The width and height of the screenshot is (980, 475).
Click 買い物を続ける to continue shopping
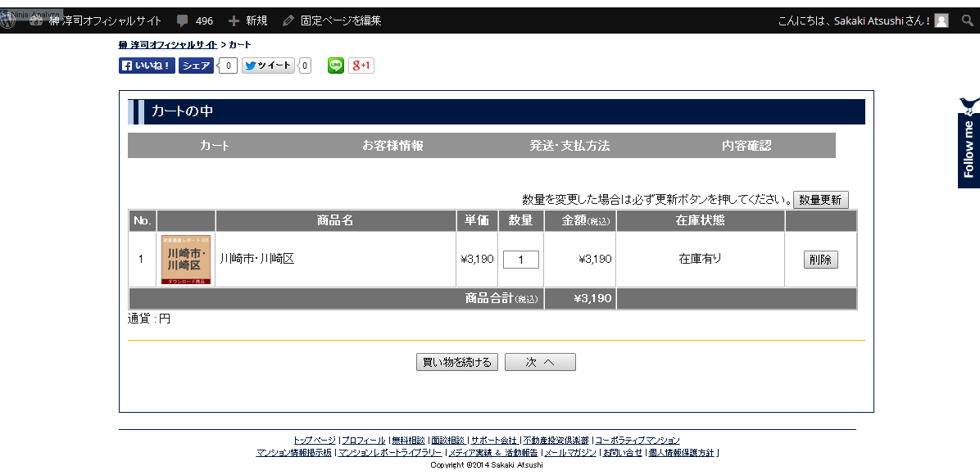[x=457, y=362]
